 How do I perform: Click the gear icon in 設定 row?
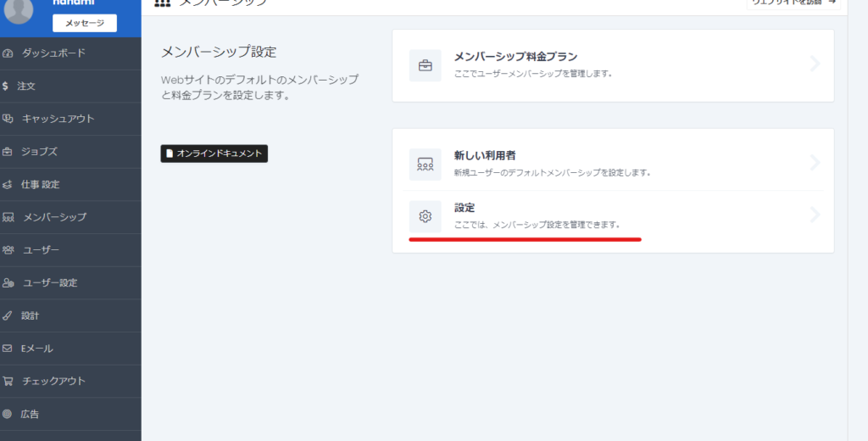pos(426,216)
